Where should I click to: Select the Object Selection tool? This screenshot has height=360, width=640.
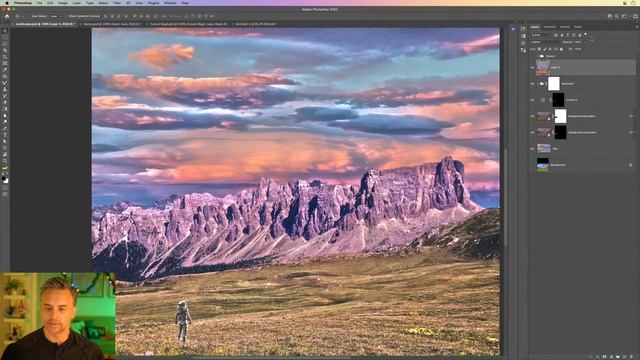5,50
